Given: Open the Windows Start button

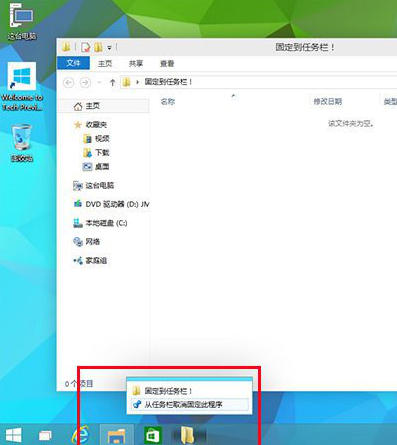Looking at the screenshot, I should point(14,435).
